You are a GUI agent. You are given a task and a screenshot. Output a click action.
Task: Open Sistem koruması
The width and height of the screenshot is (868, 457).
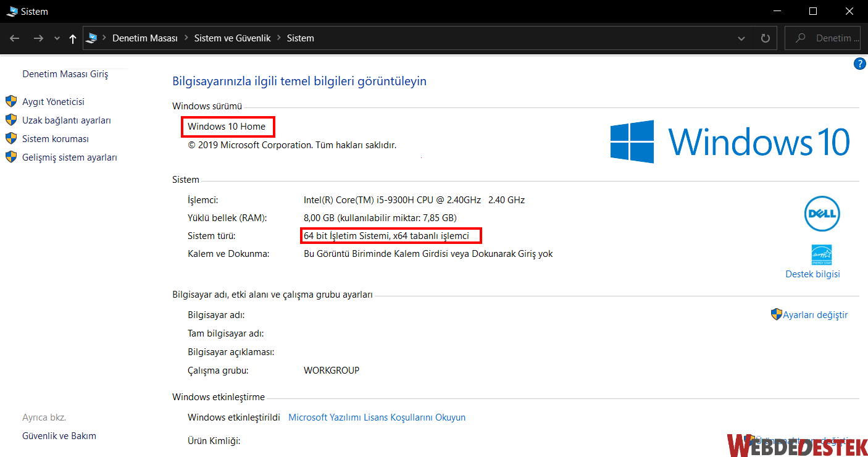click(x=56, y=139)
